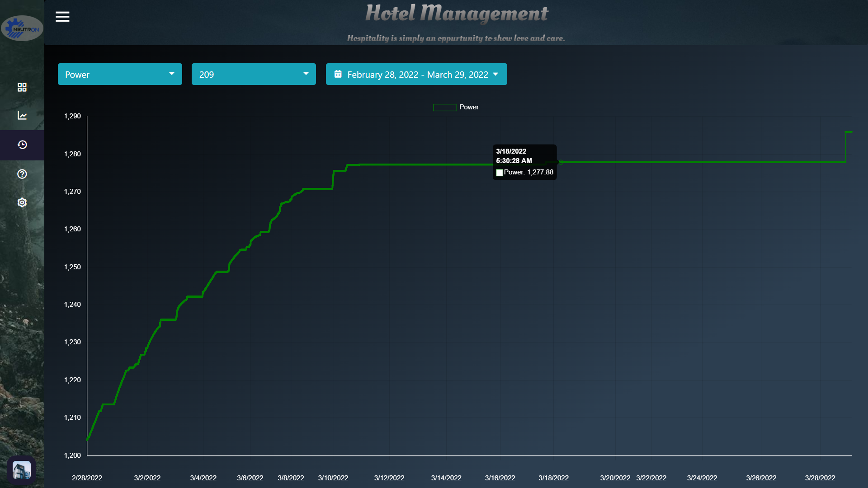Open the hamburger menu

tap(62, 17)
